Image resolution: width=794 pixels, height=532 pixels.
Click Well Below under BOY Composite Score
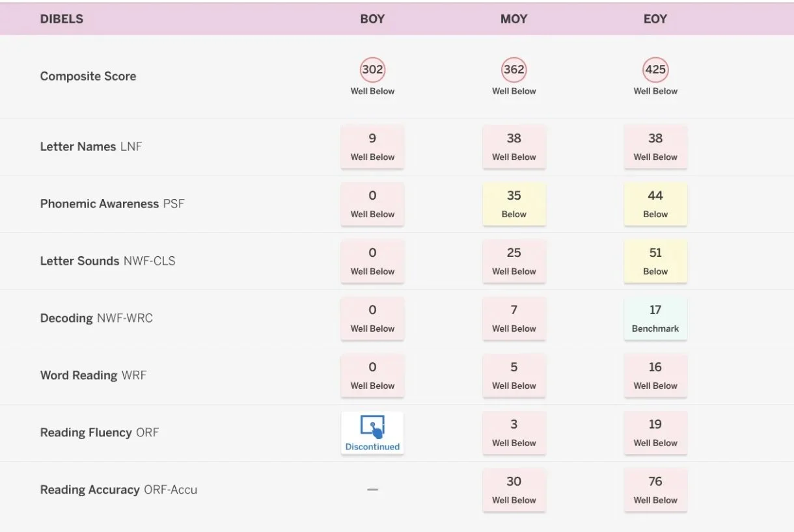tap(372, 91)
